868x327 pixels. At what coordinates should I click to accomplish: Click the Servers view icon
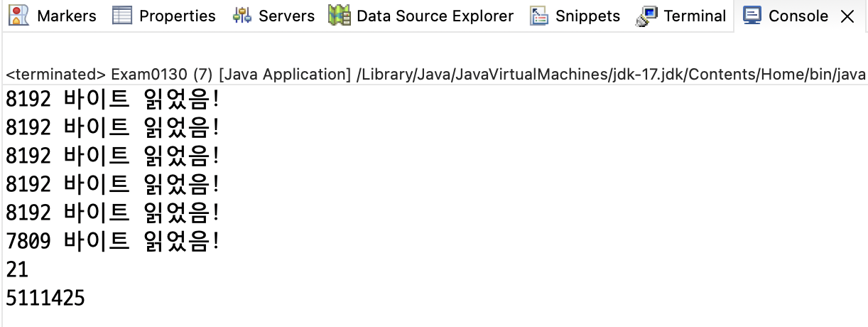[x=242, y=15]
